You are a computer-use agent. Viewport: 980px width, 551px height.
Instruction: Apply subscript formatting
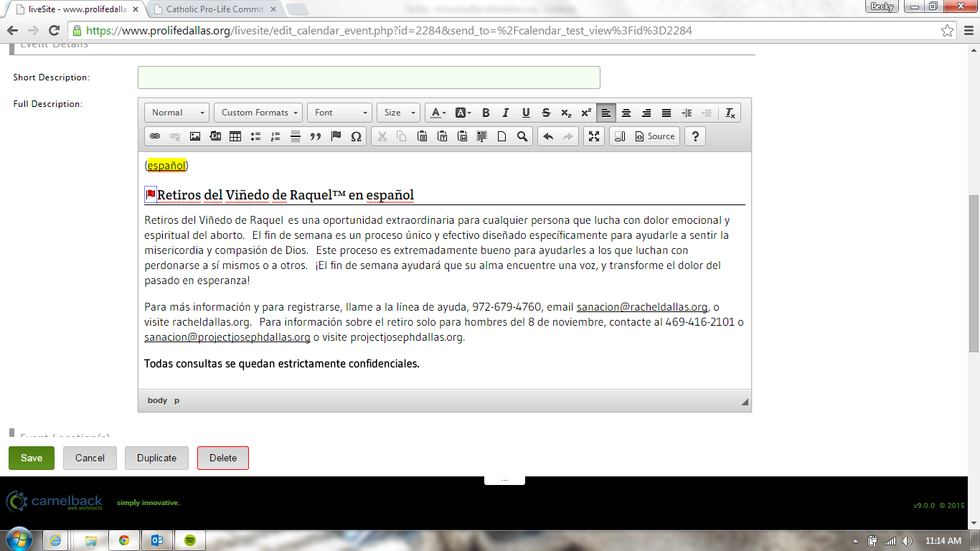pos(566,113)
